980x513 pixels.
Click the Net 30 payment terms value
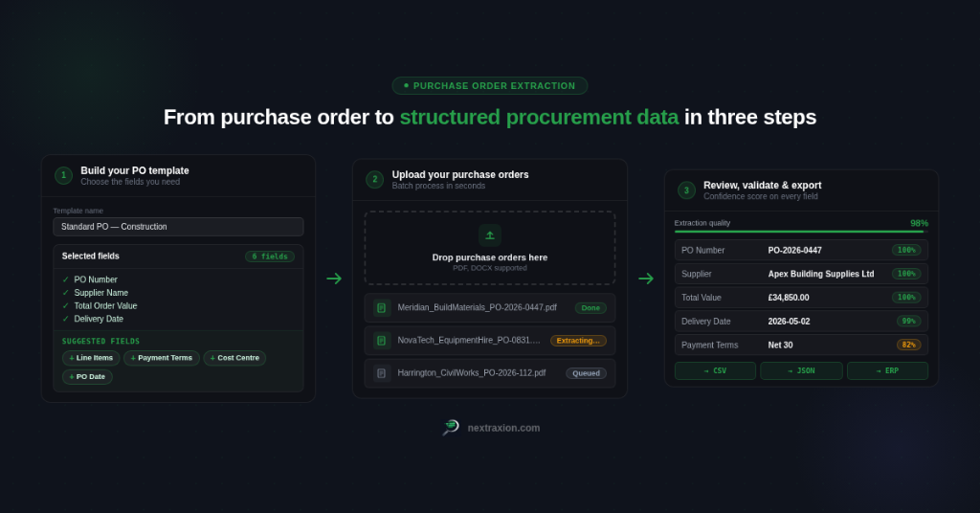(x=781, y=345)
